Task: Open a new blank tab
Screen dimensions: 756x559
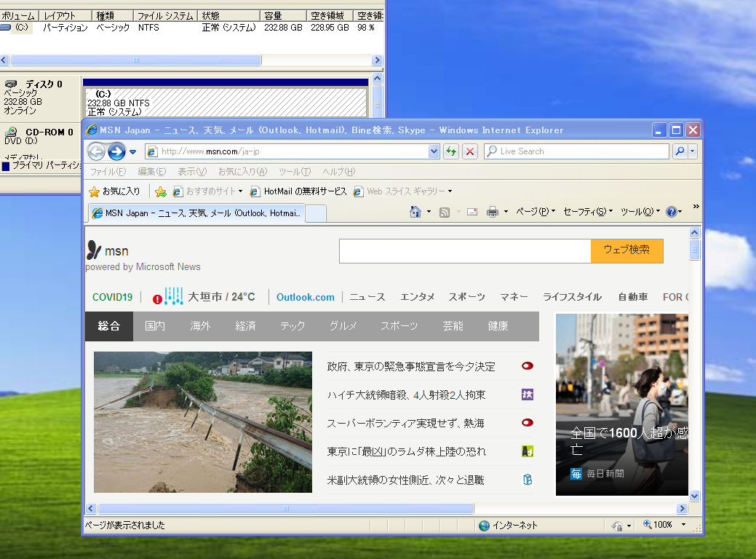Action: (316, 214)
